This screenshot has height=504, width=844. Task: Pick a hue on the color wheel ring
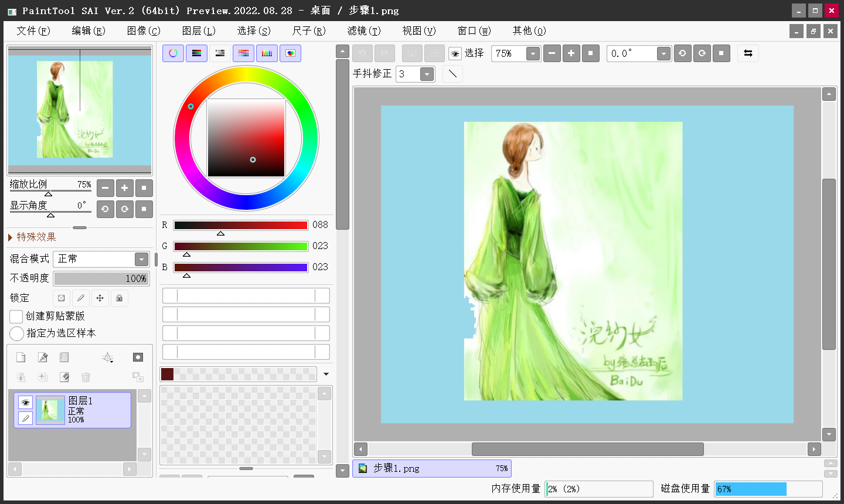246,73
